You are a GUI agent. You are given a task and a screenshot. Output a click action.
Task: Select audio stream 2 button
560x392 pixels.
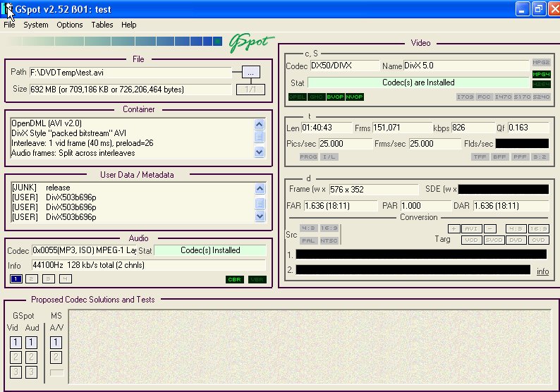point(32,278)
